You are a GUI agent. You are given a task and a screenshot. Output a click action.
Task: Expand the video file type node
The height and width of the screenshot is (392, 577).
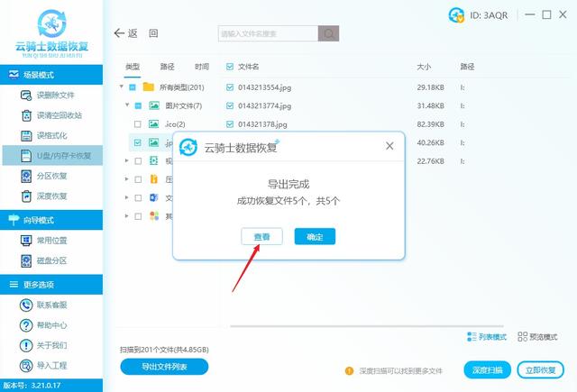pyautogui.click(x=126, y=160)
